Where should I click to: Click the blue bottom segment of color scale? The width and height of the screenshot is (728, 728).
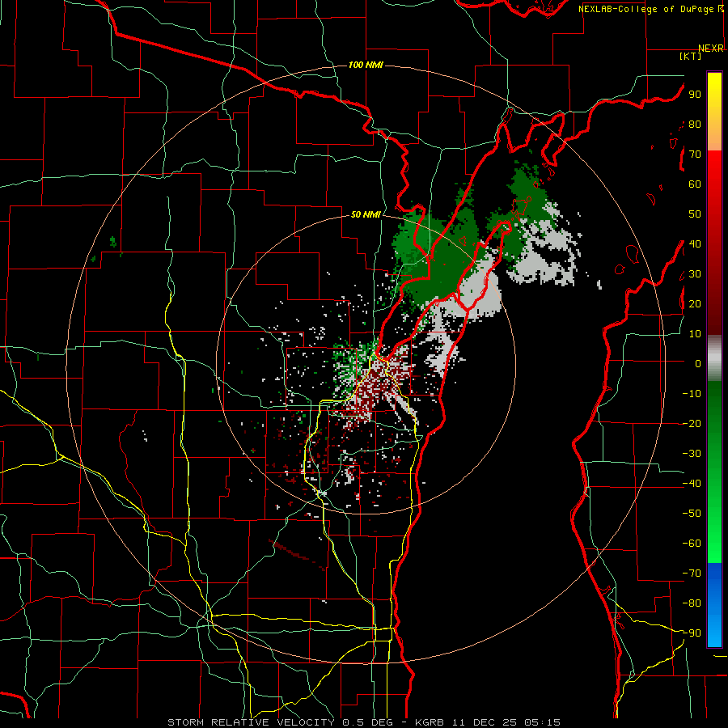[714, 605]
